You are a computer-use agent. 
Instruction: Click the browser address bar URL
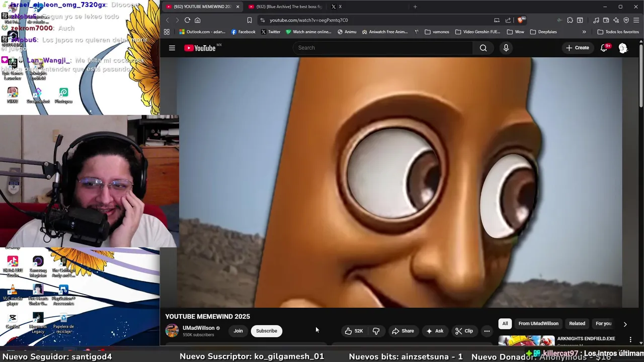[x=308, y=20]
